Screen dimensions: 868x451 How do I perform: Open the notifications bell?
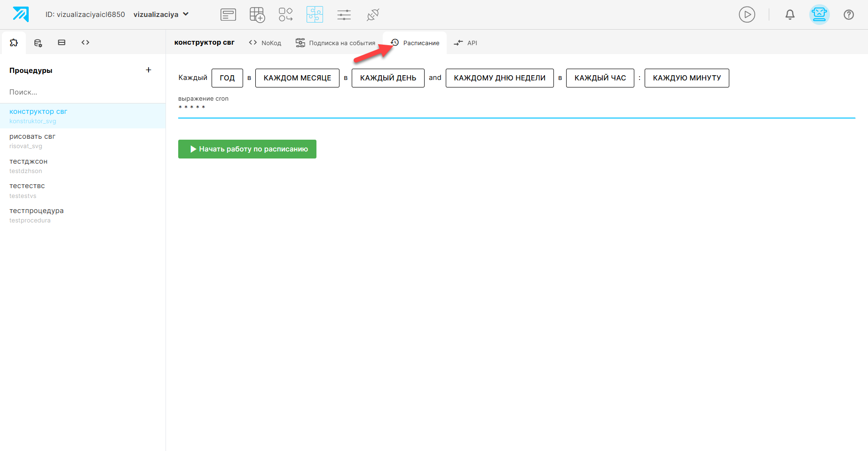point(790,15)
